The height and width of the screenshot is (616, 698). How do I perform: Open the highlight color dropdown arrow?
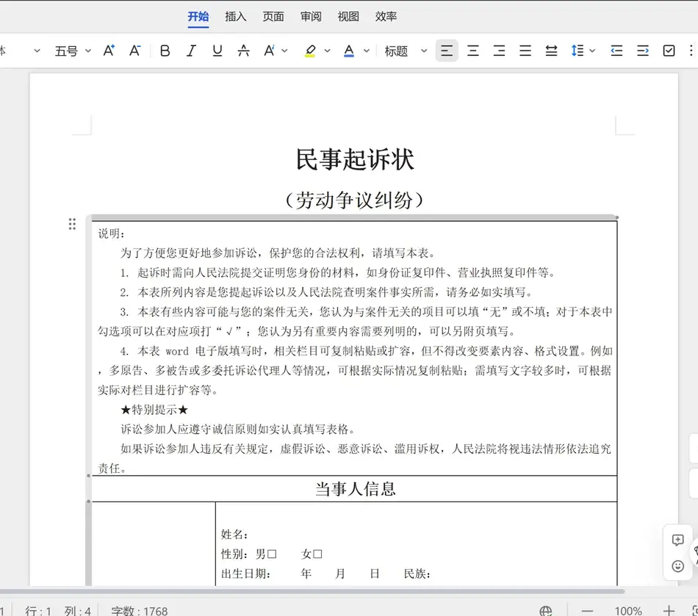(x=327, y=51)
